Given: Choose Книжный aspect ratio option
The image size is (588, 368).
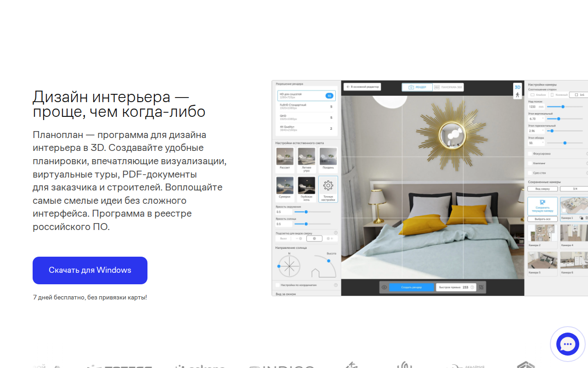Looking at the screenshot, I should click(559, 95).
